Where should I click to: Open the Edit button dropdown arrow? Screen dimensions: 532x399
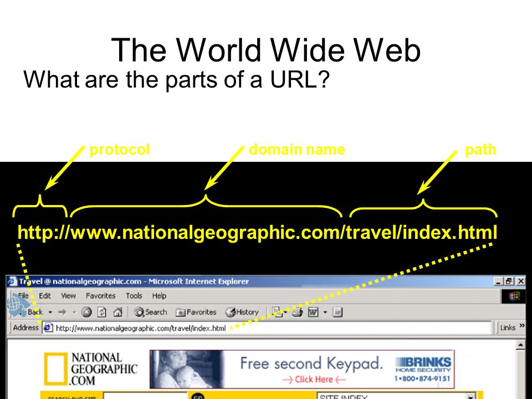325,312
